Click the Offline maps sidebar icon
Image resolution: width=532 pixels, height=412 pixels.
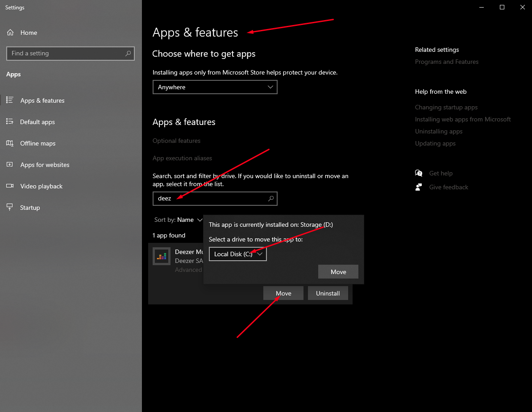(x=10, y=143)
